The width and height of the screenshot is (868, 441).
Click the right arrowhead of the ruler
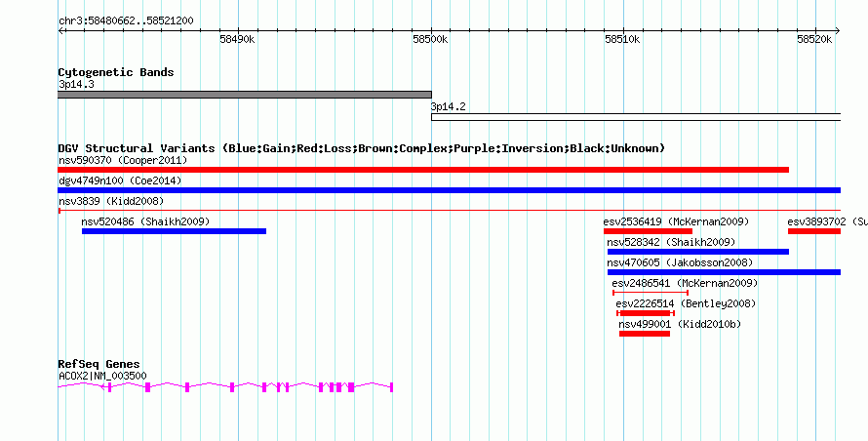838,31
